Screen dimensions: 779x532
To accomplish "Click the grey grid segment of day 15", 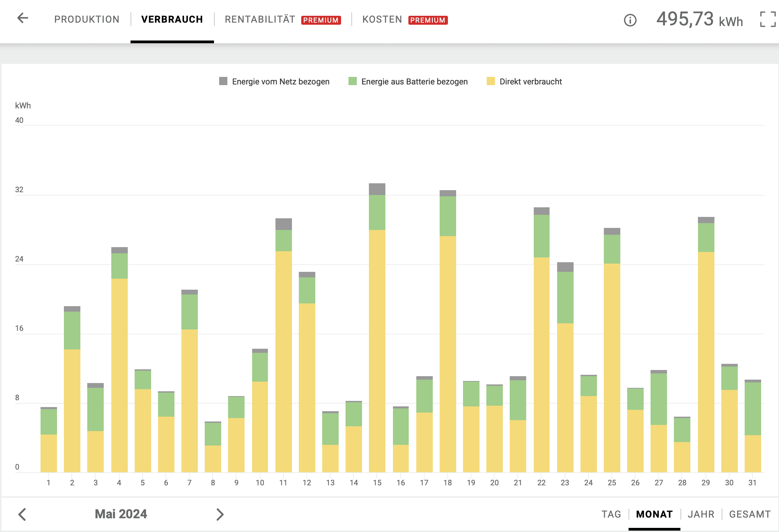I will pyautogui.click(x=377, y=189).
